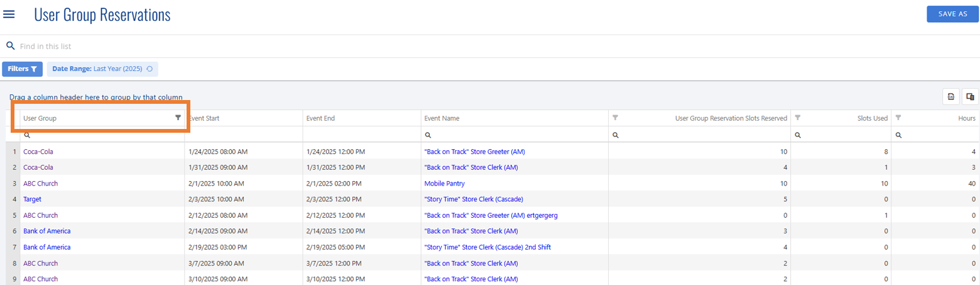
Task: Click the SAVE AS button
Action: point(952,14)
